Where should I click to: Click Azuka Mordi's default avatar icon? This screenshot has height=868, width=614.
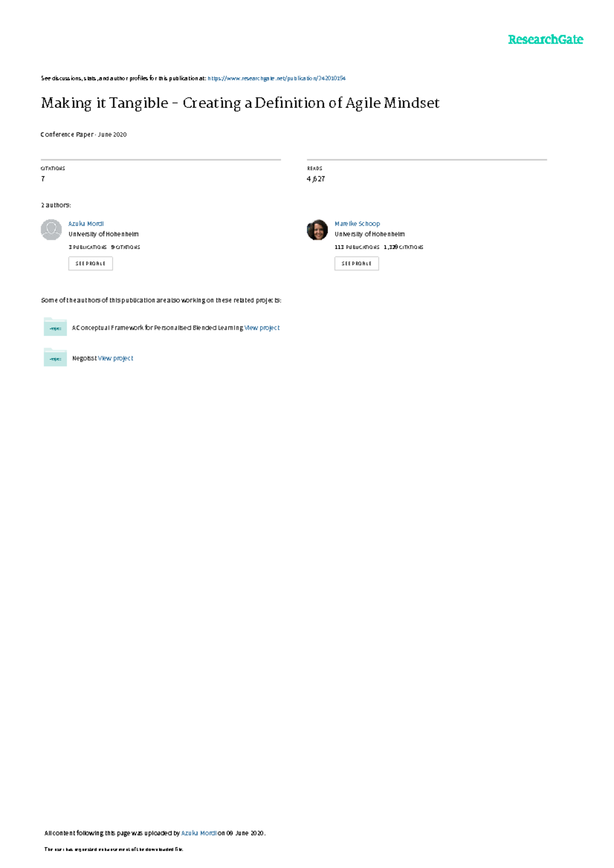pyautogui.click(x=51, y=230)
